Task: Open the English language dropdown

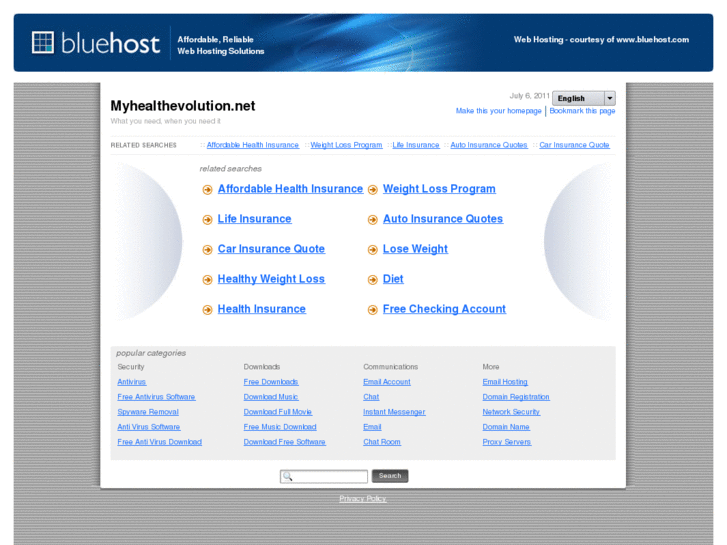Action: click(x=584, y=98)
